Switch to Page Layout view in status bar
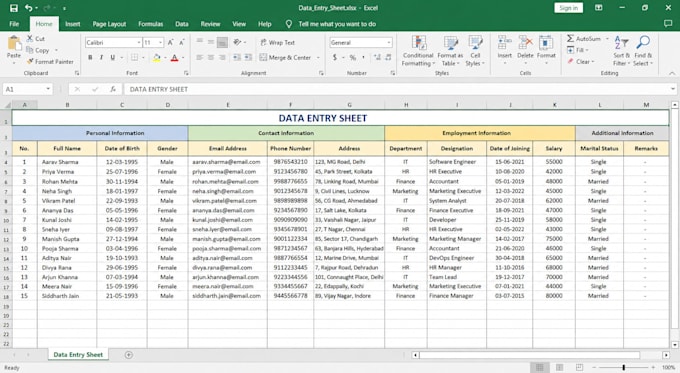The image size is (680, 373). coord(560,368)
